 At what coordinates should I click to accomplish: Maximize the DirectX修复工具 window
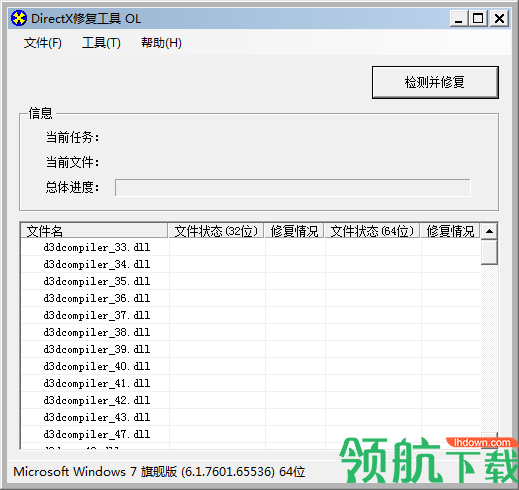tap(478, 18)
